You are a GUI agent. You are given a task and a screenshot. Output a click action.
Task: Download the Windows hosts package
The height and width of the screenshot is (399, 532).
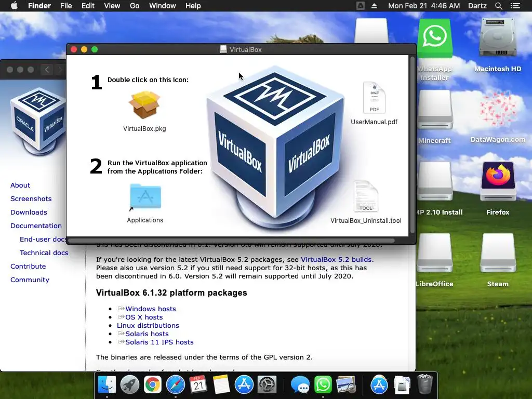(150, 309)
